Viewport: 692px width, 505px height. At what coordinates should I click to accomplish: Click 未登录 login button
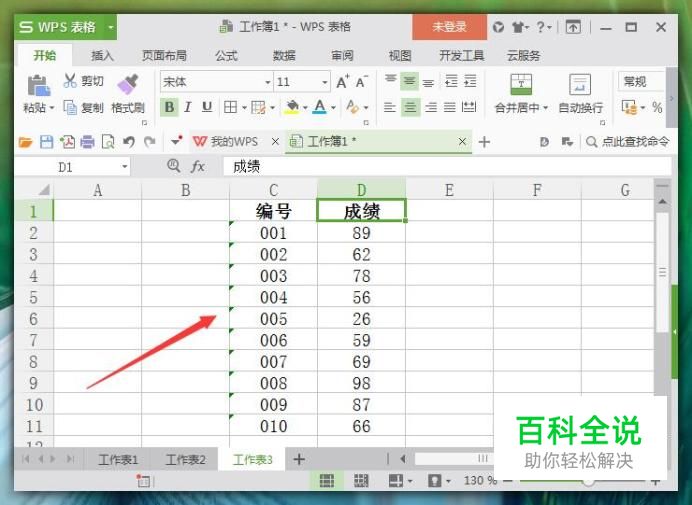[449, 27]
